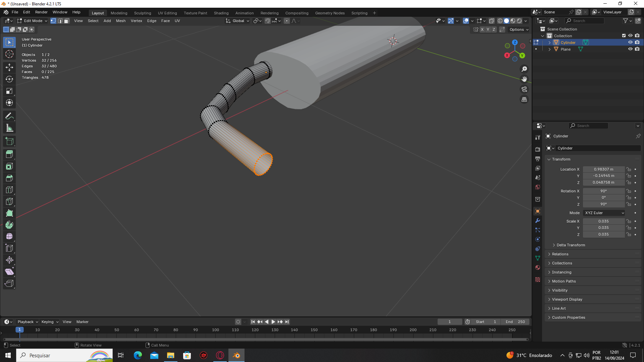Open the Mesh menu
The height and width of the screenshot is (362, 644).
(120, 21)
